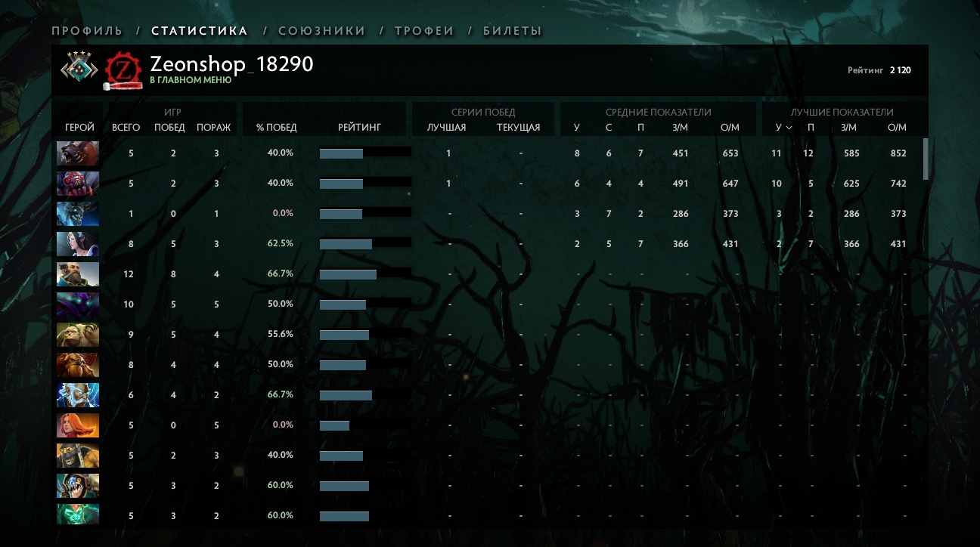Toggle sort arrow beside У in ЛУЧШИЕ ПОКАЗАТЕЛИ
980x547 pixels.
(789, 128)
